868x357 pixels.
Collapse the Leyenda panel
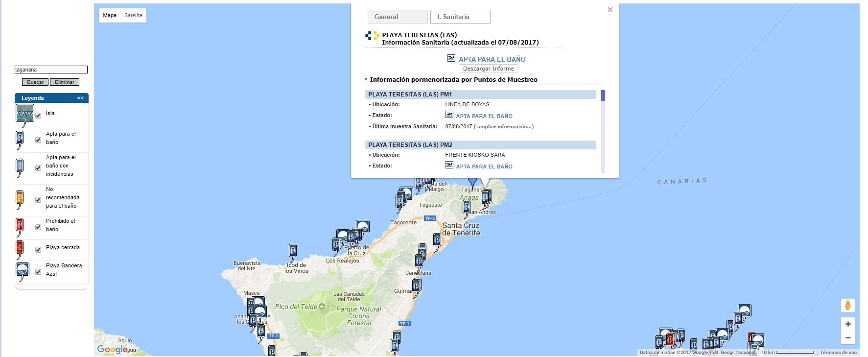80,98
